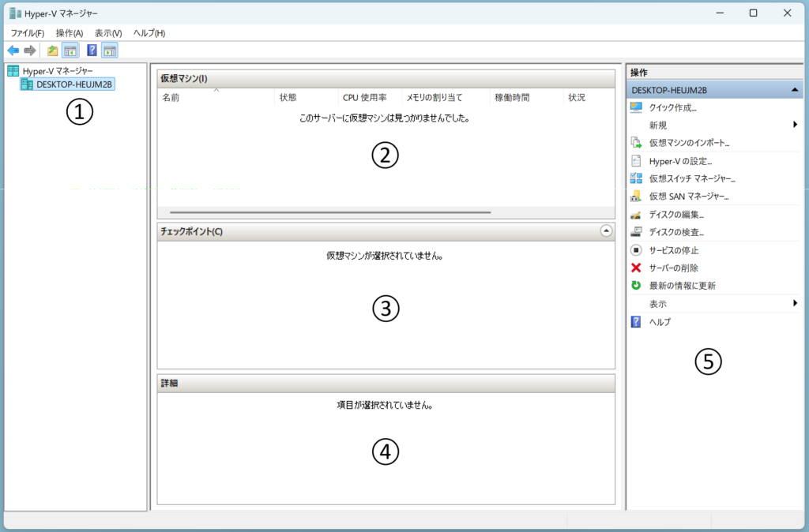Click the virtual machine list horizontal scrollbar
The height and width of the screenshot is (532, 809).
[x=330, y=212]
